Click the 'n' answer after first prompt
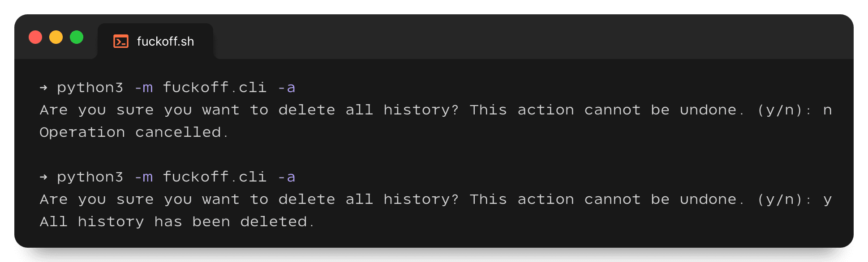Image resolution: width=868 pixels, height=262 pixels. click(x=827, y=110)
